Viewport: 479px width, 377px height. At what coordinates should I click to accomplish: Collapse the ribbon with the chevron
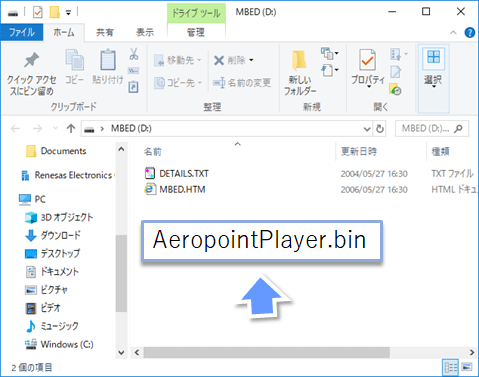coord(453,33)
